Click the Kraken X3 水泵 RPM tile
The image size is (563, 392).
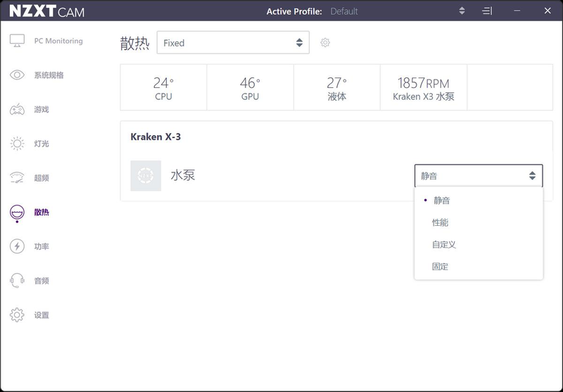click(x=423, y=89)
